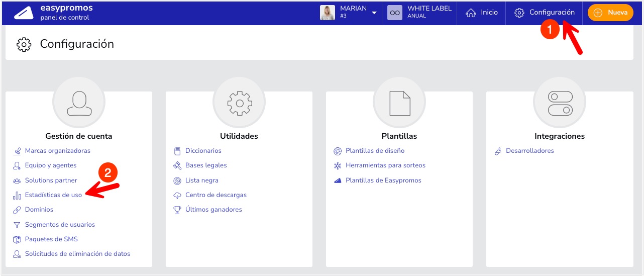This screenshot has width=644, height=276.
Task: Click the Solutions partner group icon
Action: click(x=17, y=180)
